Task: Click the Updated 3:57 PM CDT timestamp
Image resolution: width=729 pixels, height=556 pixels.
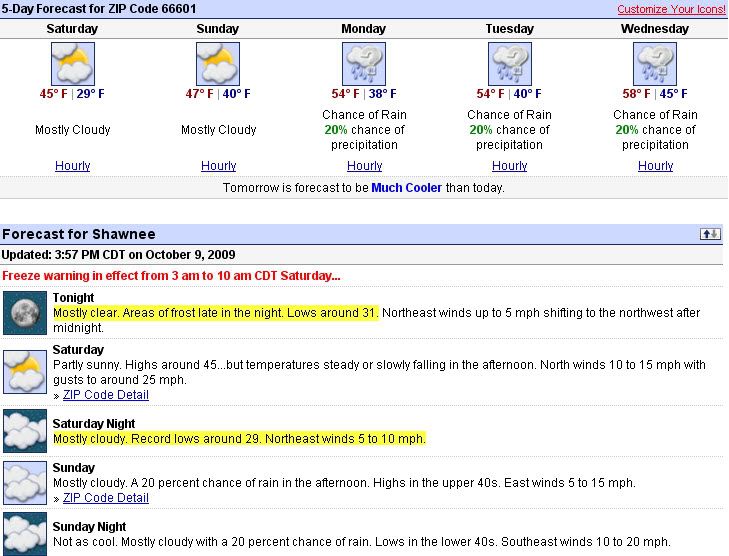Action: (119, 255)
